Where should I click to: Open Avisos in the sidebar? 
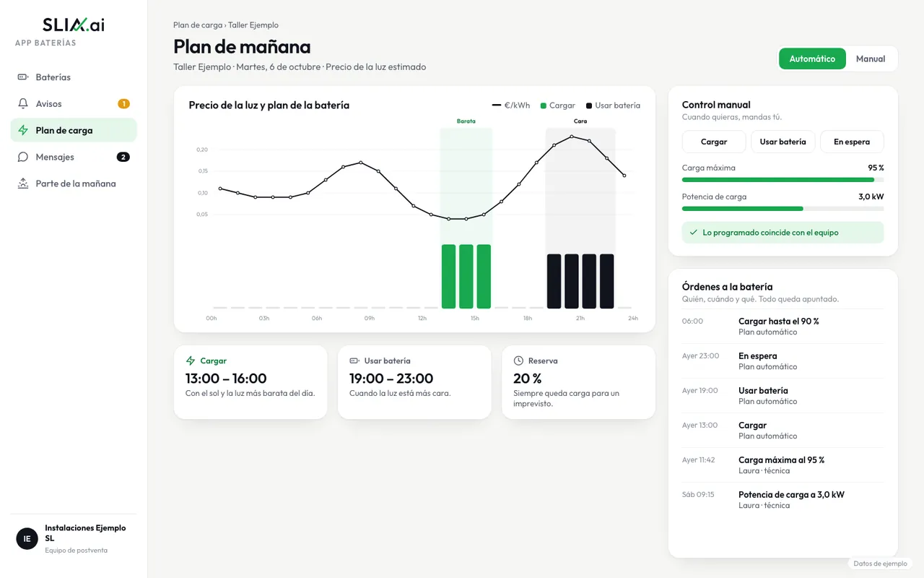coord(74,103)
